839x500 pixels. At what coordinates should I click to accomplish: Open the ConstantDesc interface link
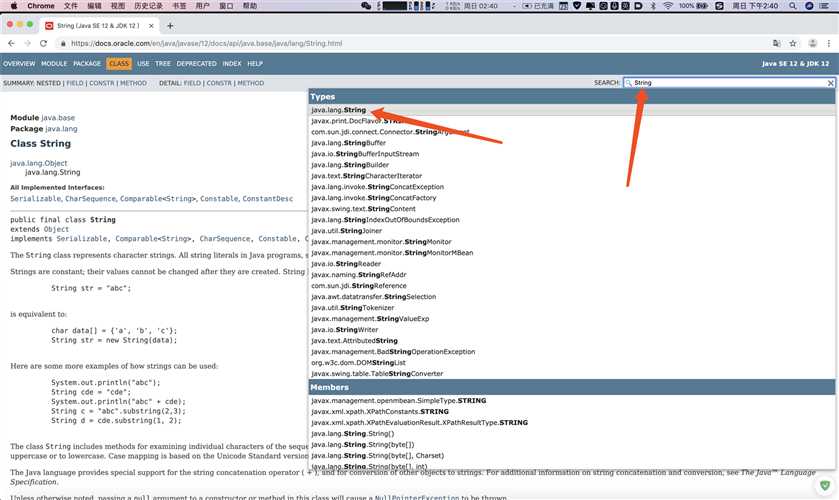[x=268, y=199]
